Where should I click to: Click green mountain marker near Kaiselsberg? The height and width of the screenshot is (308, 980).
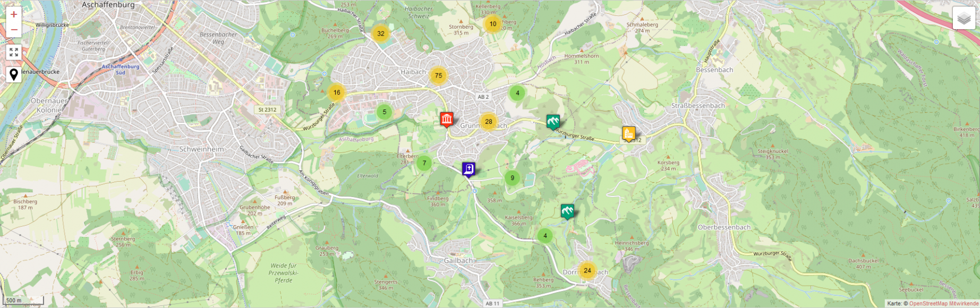(567, 211)
